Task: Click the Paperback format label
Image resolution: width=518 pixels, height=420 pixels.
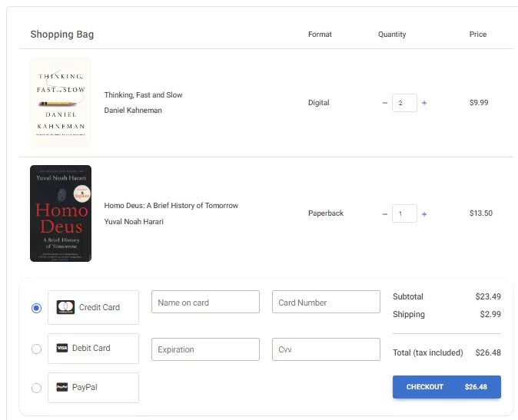Action: (x=326, y=213)
